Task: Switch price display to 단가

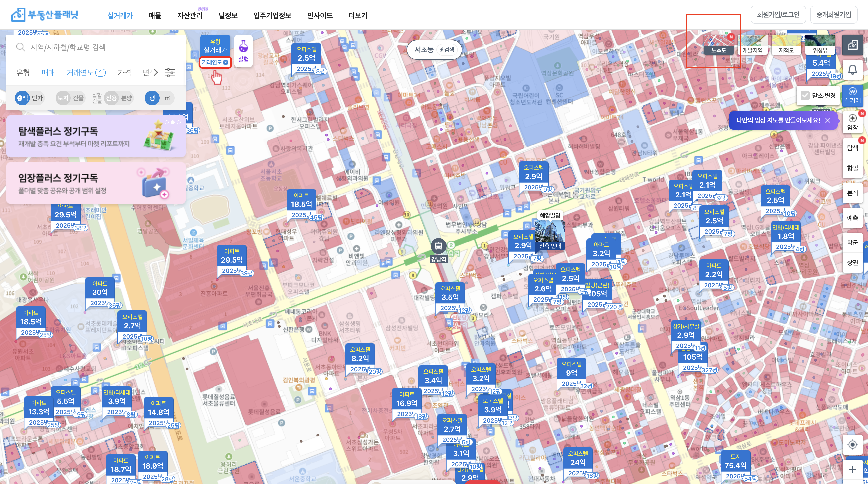Action: click(x=37, y=98)
